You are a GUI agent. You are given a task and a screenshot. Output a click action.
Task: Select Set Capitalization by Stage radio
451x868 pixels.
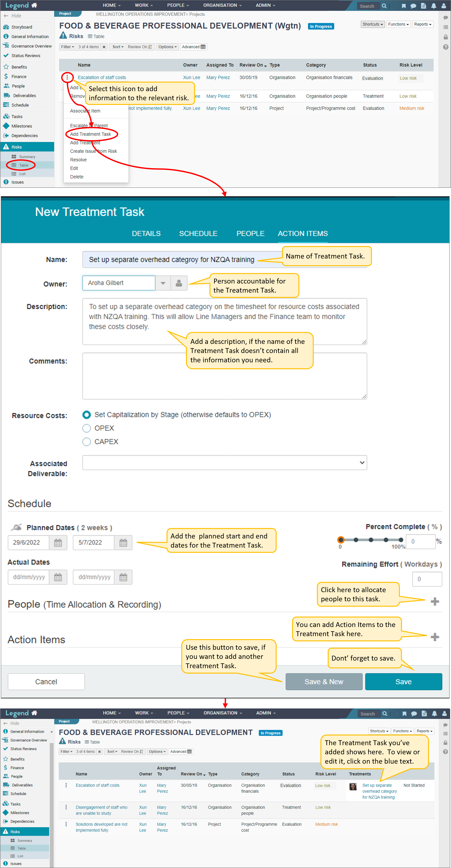pos(87,415)
